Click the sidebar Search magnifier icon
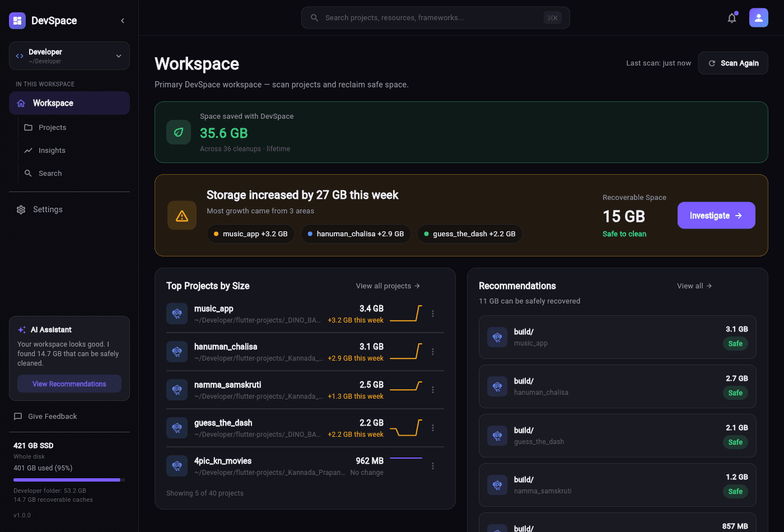 28,174
